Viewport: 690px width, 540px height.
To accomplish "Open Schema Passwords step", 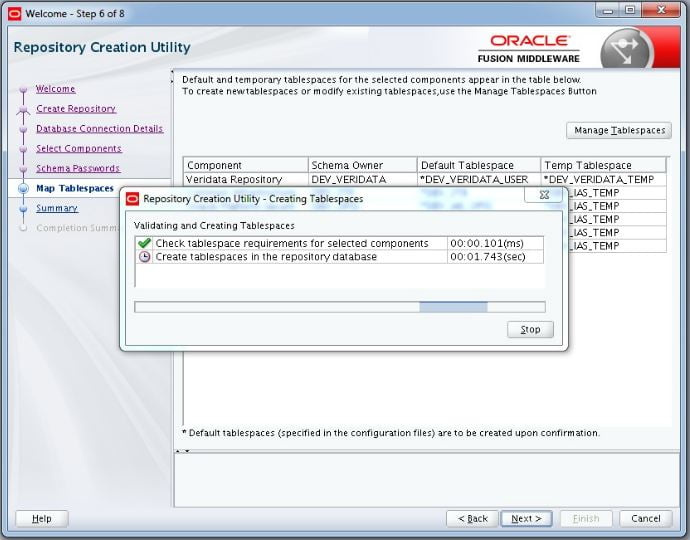I will click(x=78, y=168).
